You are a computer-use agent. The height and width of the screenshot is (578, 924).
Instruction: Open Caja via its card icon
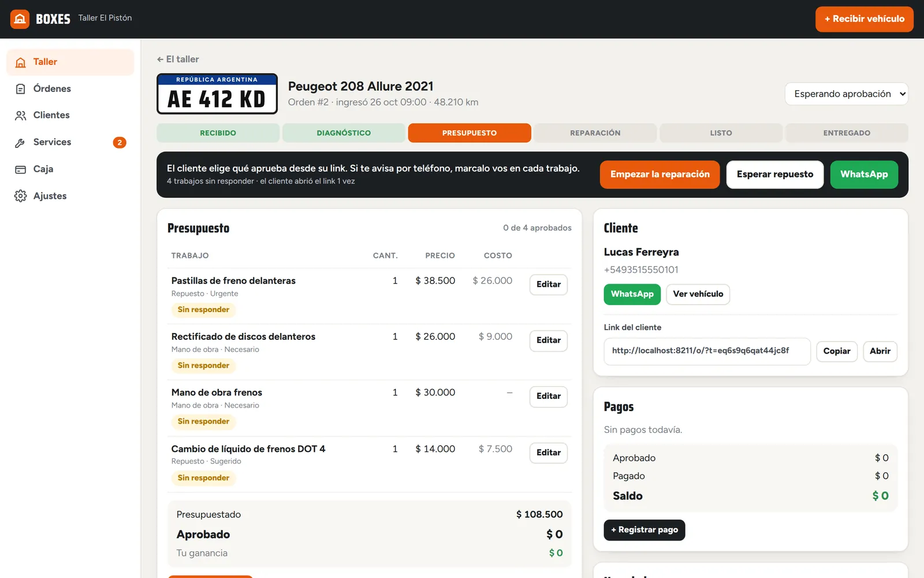click(x=21, y=169)
